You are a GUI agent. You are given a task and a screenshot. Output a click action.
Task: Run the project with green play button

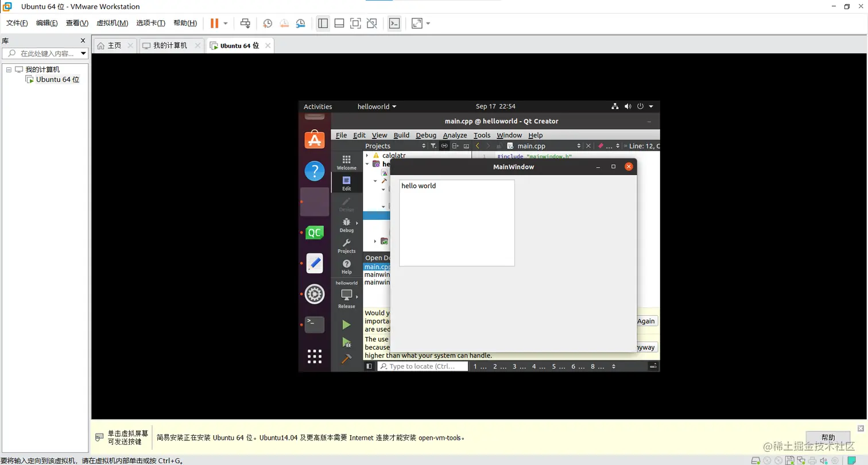click(x=346, y=324)
